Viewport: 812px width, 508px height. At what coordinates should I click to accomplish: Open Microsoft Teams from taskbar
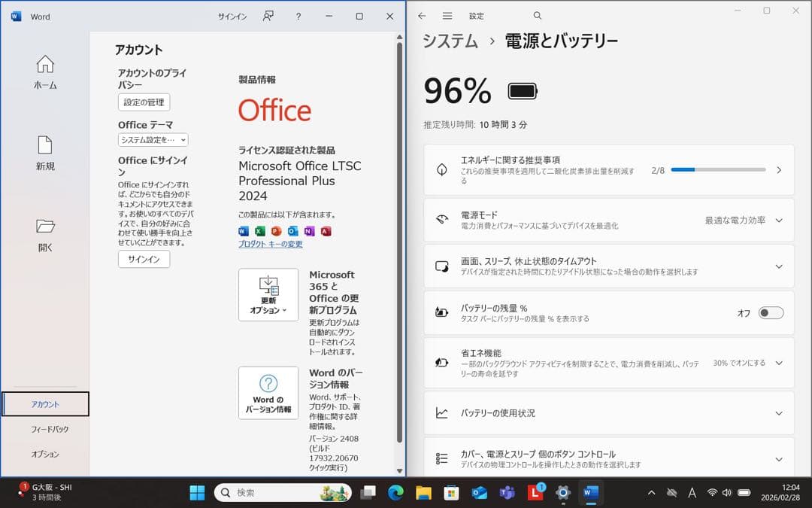[507, 492]
